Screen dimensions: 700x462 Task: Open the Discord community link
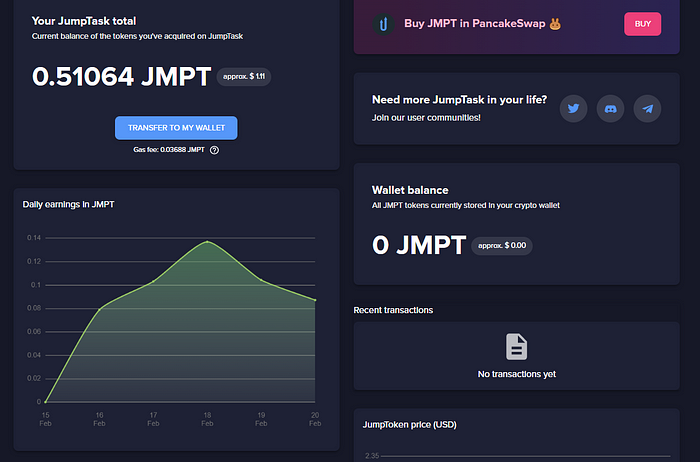(x=610, y=108)
